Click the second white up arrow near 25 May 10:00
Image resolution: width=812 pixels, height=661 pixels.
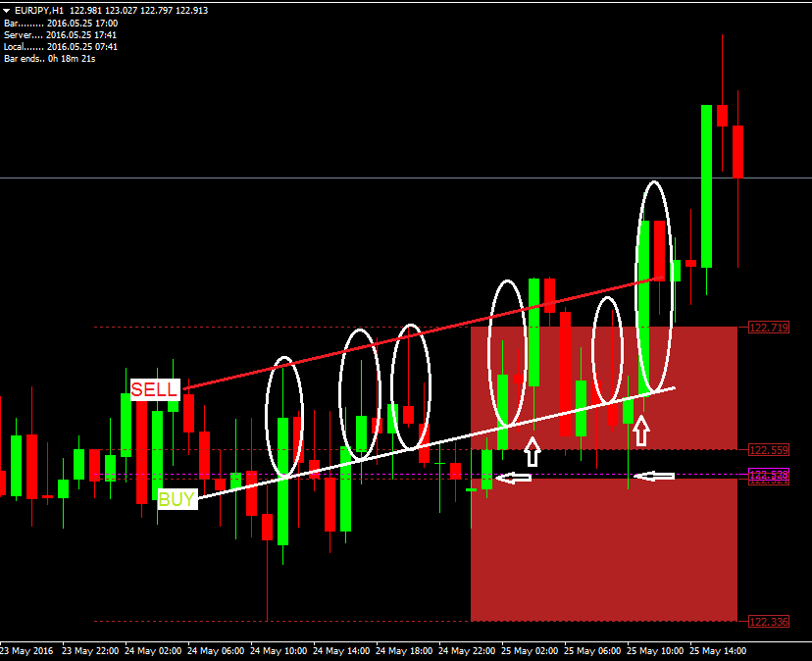tap(641, 432)
